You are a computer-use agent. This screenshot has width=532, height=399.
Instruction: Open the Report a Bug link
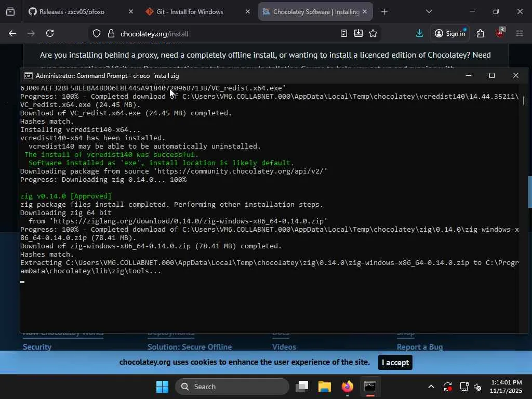point(420,347)
